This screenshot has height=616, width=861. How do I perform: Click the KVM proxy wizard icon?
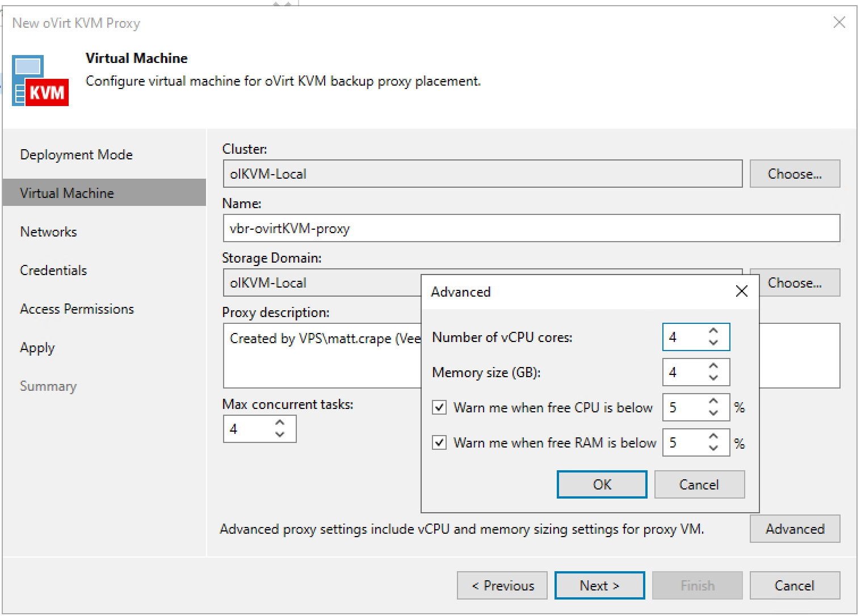click(x=40, y=81)
